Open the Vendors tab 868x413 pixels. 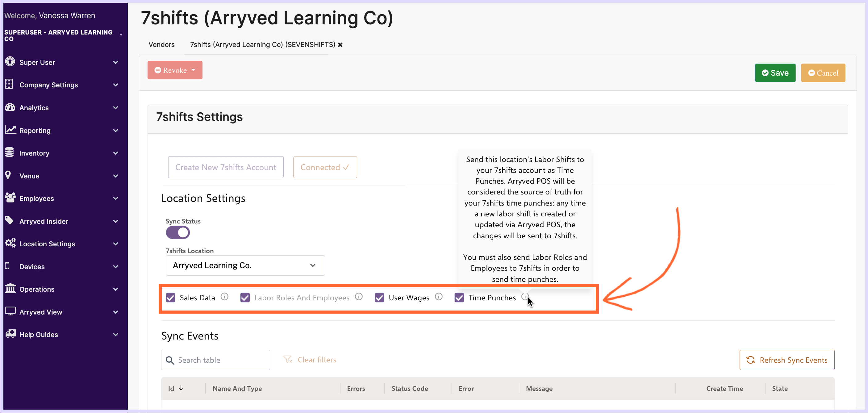pos(162,45)
